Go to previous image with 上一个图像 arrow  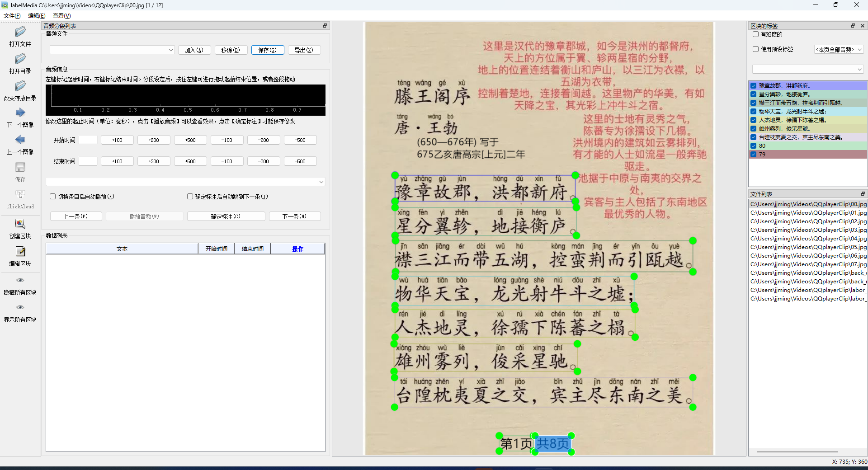20,140
